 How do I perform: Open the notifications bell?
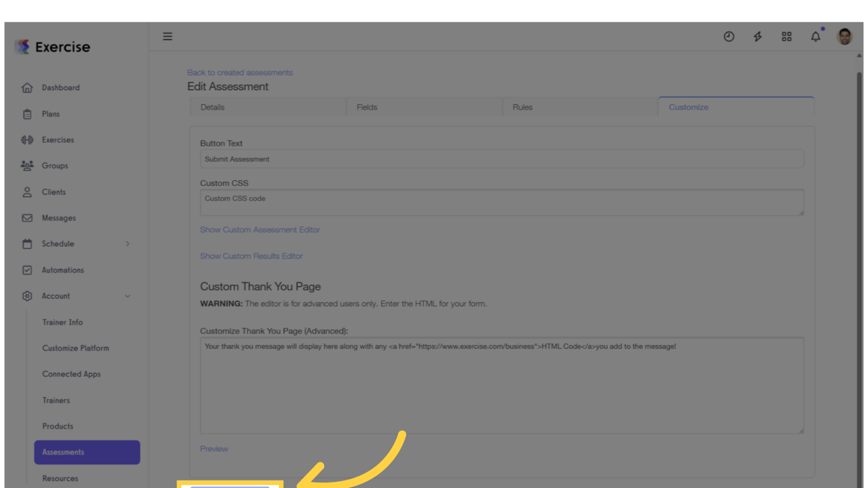815,36
